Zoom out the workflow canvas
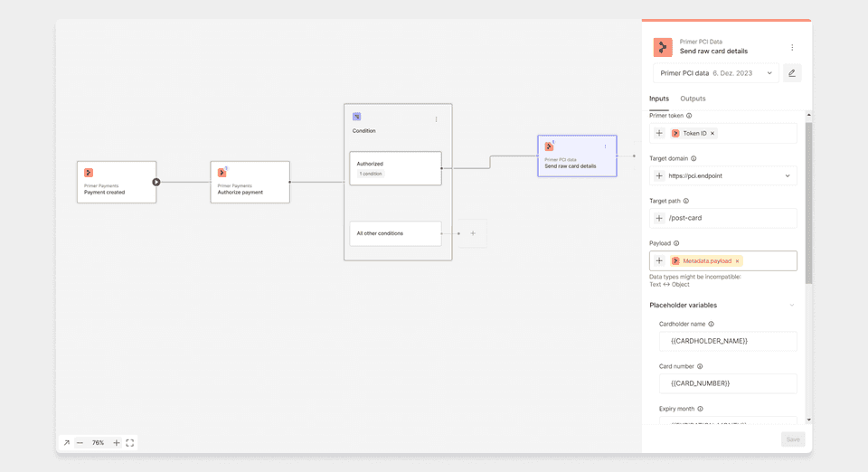The width and height of the screenshot is (868, 472). [80, 443]
